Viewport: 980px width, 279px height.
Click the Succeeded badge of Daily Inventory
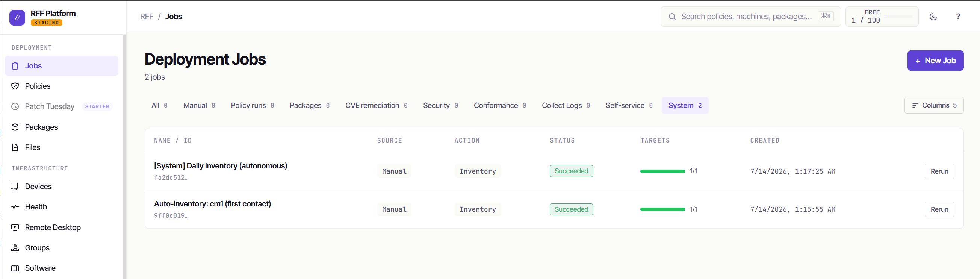coord(571,171)
